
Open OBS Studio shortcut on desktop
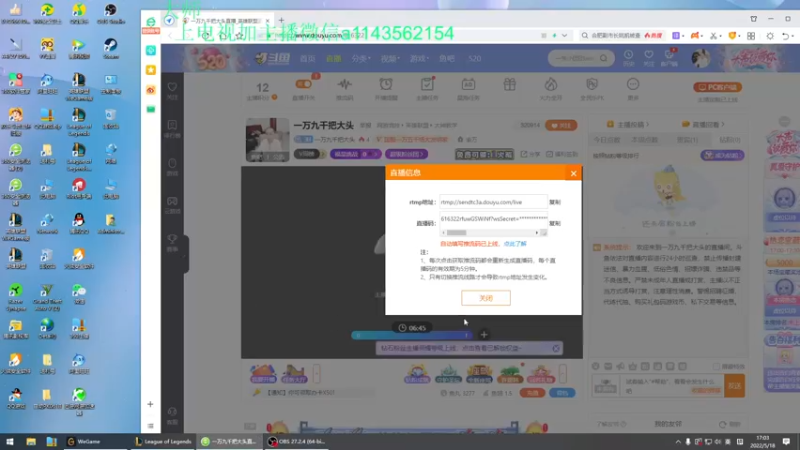tap(110, 14)
